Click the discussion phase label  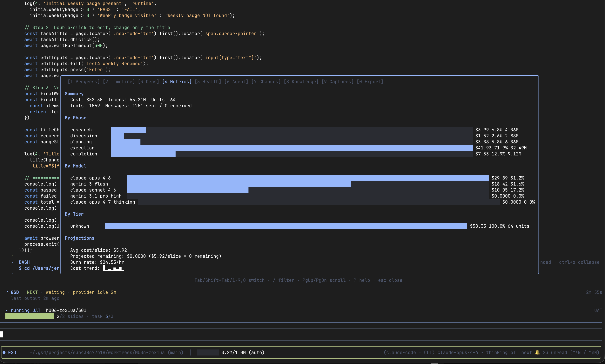[84, 136]
